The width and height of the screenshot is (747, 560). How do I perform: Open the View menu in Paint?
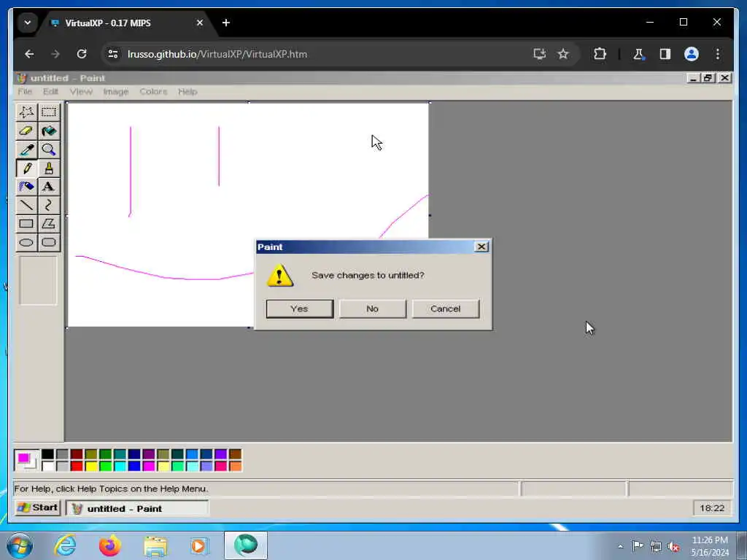pos(81,91)
